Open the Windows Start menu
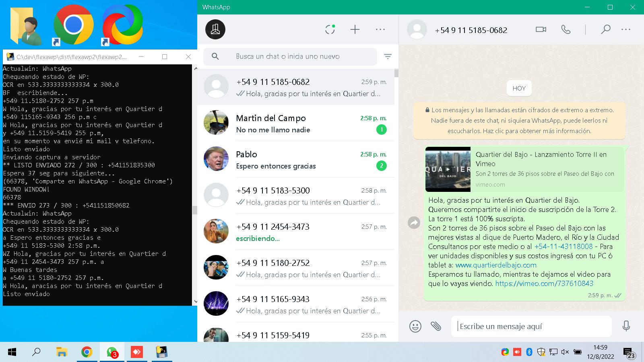 pos(12,352)
